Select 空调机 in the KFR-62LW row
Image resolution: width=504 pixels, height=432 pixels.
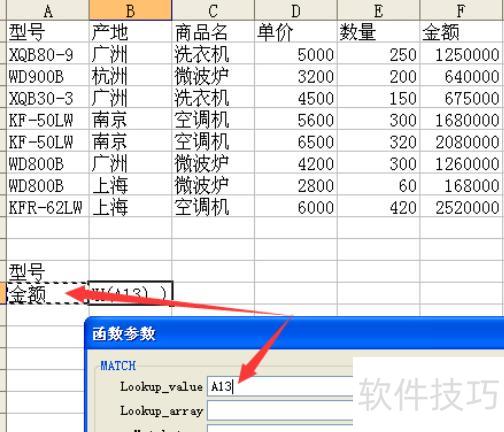[213, 206]
